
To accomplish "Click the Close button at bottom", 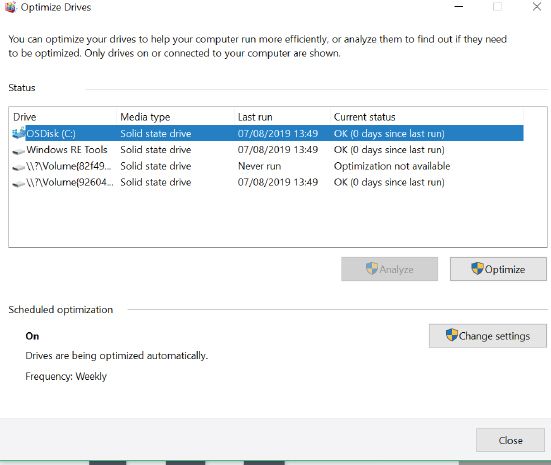I will (510, 440).
